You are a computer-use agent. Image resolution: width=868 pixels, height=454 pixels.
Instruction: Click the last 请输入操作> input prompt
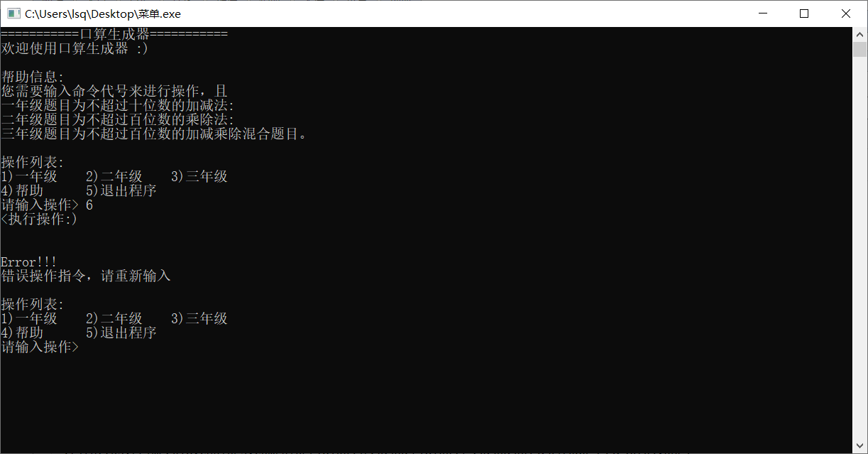(x=40, y=347)
